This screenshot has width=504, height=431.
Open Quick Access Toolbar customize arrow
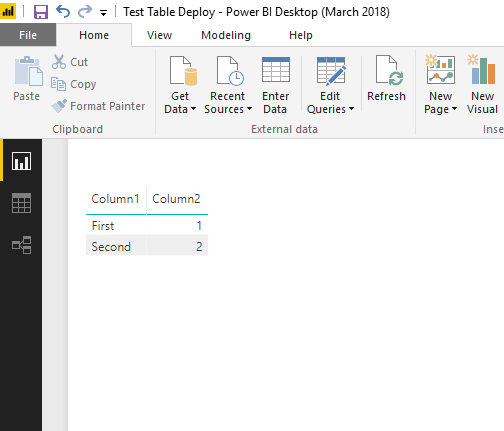click(103, 13)
